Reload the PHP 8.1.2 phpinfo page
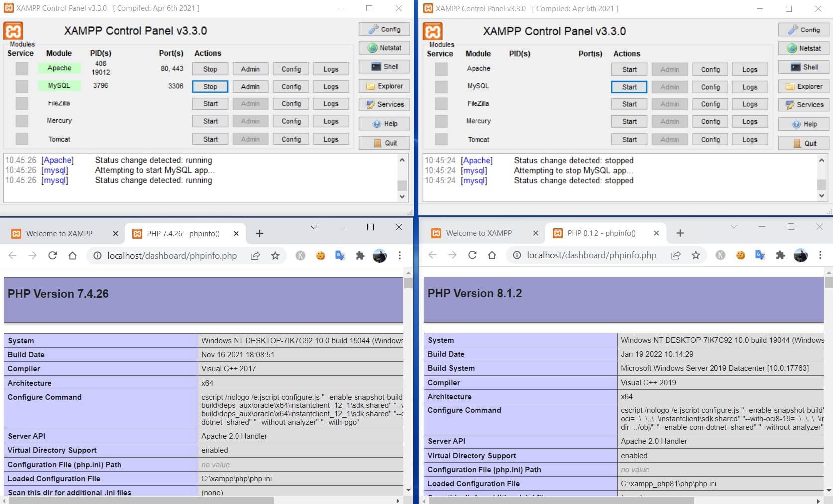 [472, 255]
